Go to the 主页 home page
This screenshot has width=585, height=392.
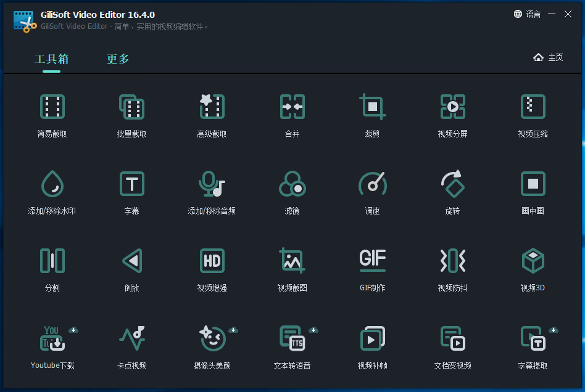[x=549, y=57]
